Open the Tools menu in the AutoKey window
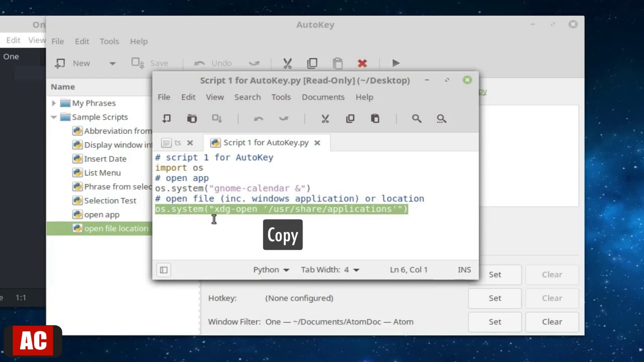The image size is (644, 362). (x=109, y=41)
